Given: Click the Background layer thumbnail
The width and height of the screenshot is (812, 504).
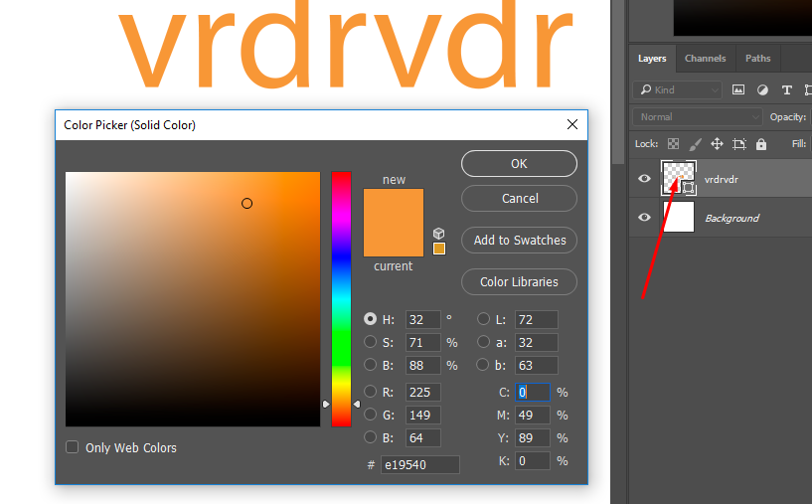Looking at the screenshot, I should pos(679,217).
